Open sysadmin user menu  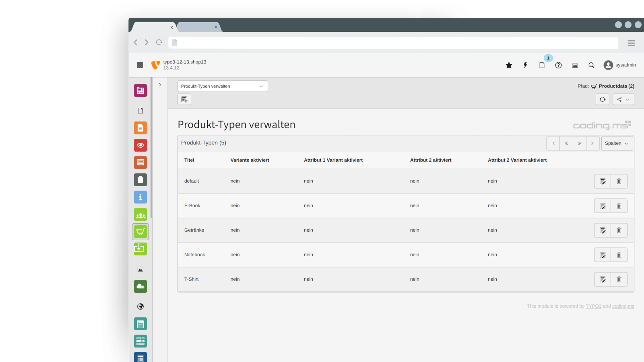click(x=620, y=65)
